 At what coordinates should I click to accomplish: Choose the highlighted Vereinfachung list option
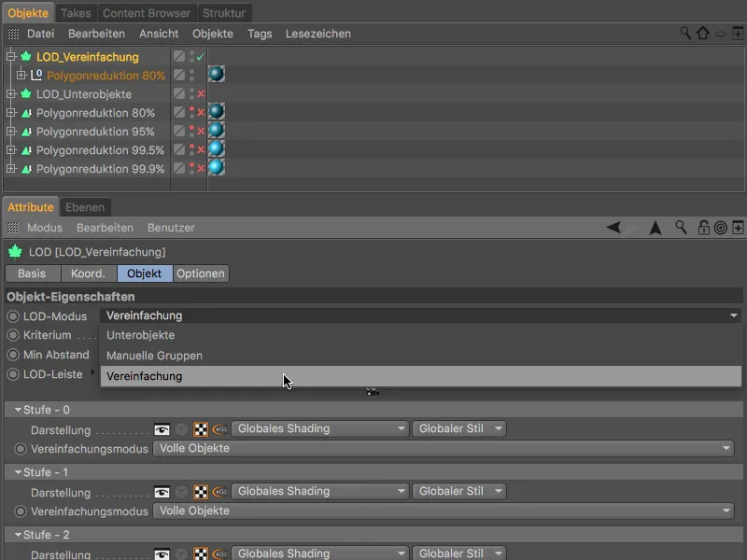(421, 376)
